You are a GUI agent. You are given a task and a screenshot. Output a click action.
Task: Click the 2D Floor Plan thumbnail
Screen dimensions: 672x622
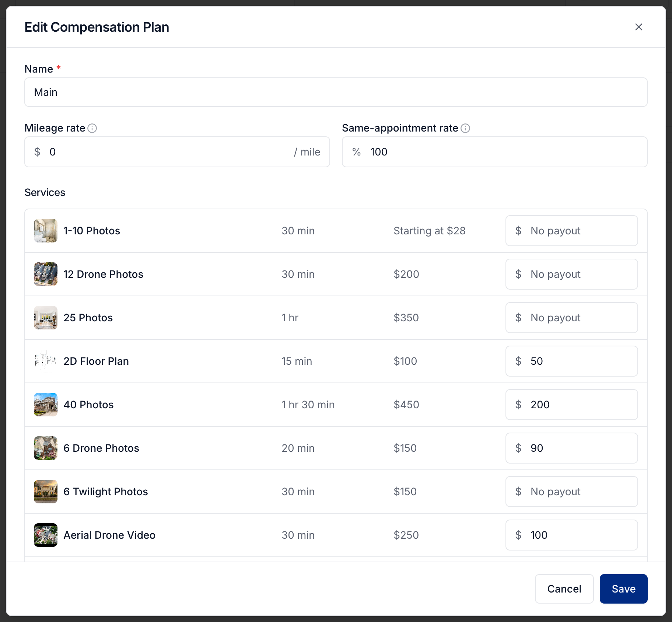(x=46, y=361)
